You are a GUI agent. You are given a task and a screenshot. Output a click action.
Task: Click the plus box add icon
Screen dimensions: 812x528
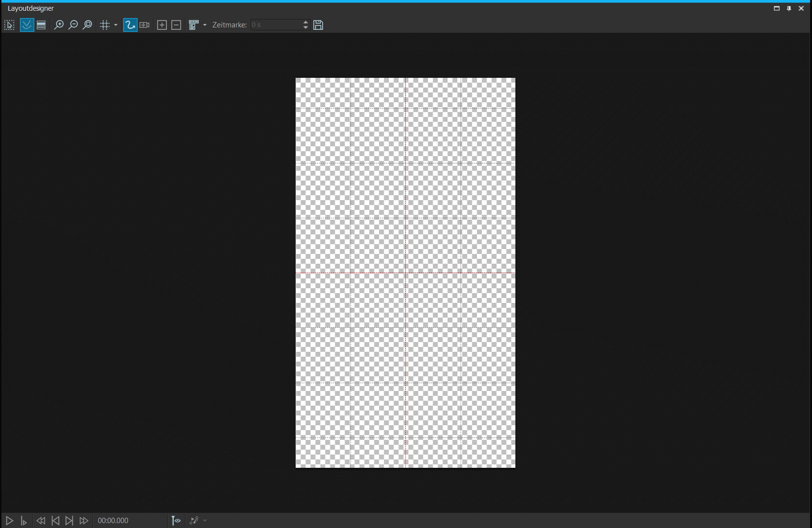click(x=162, y=25)
